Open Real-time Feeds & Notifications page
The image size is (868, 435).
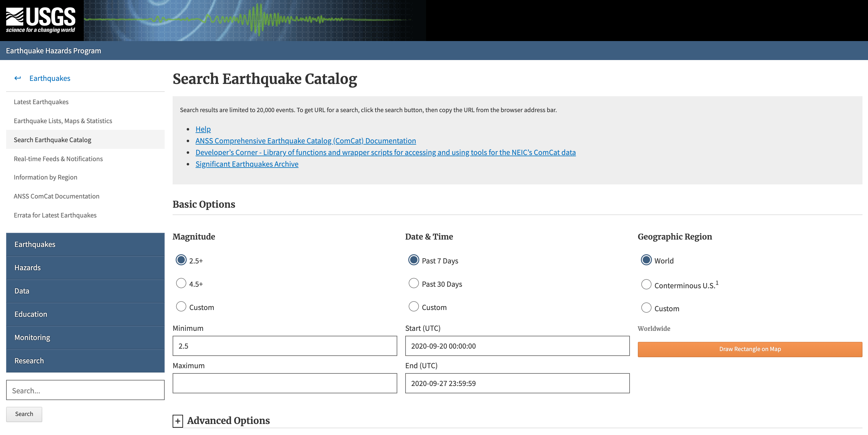coord(58,159)
